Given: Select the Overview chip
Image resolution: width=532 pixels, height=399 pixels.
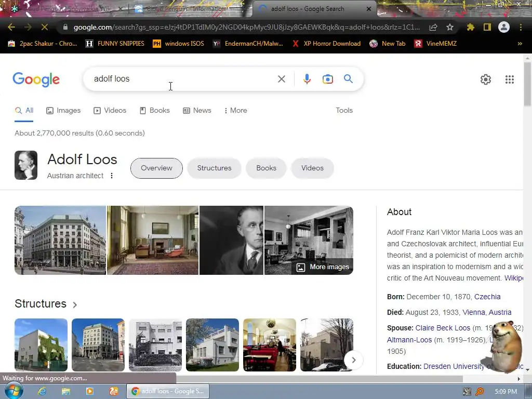Looking at the screenshot, I should 156,168.
